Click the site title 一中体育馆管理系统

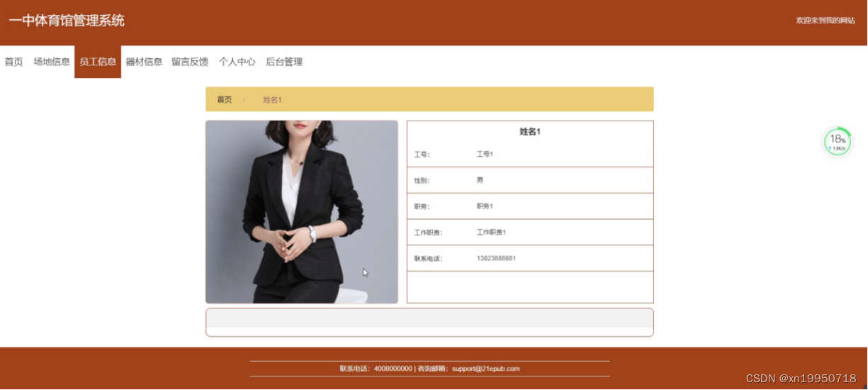(67, 21)
